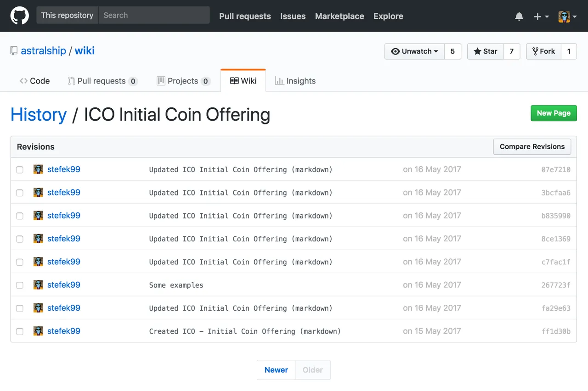Click 'on 15 May 2017' date
The image size is (588, 391).
point(432,331)
